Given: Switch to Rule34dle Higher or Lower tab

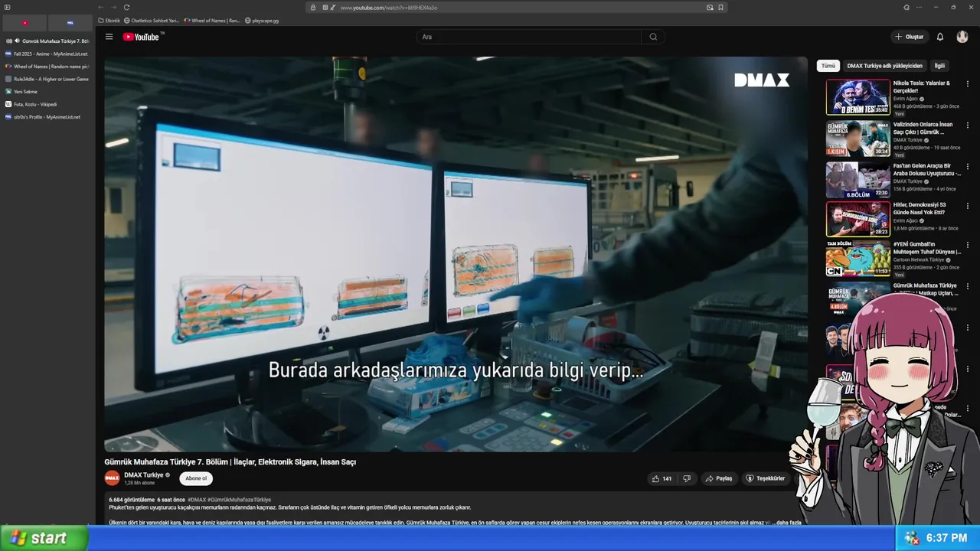Looking at the screenshot, I should coord(47,79).
